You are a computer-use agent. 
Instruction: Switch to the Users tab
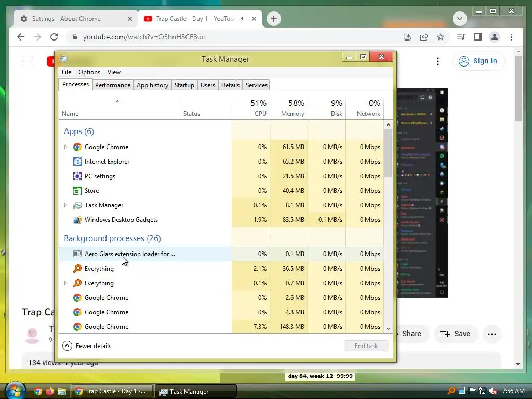click(x=208, y=85)
